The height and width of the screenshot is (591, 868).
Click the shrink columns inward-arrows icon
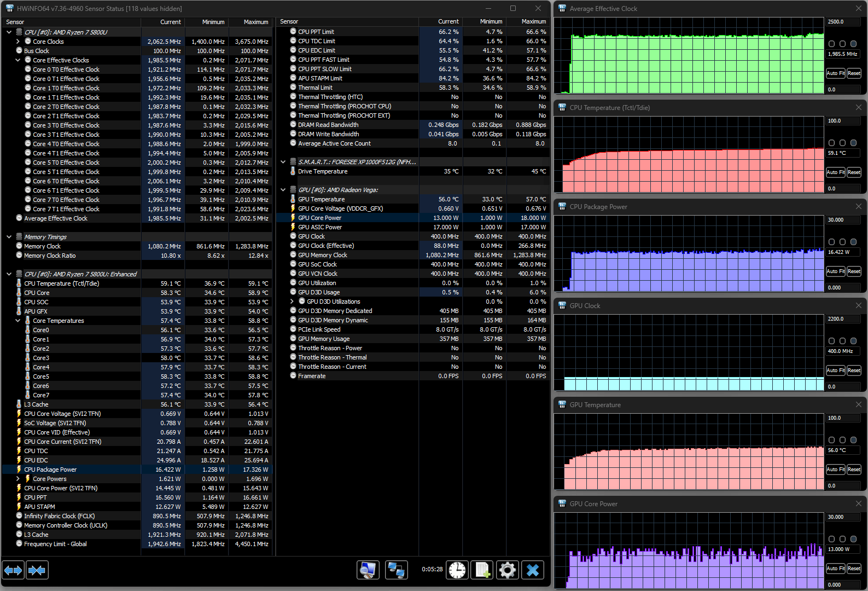pyautogui.click(x=37, y=570)
